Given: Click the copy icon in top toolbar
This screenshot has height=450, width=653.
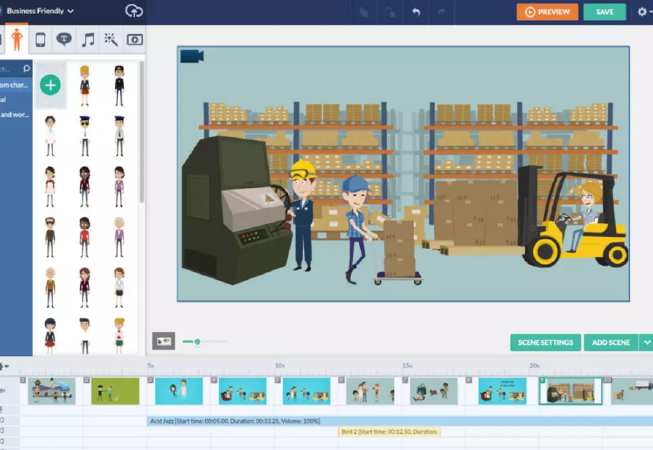Looking at the screenshot, I should [364, 12].
